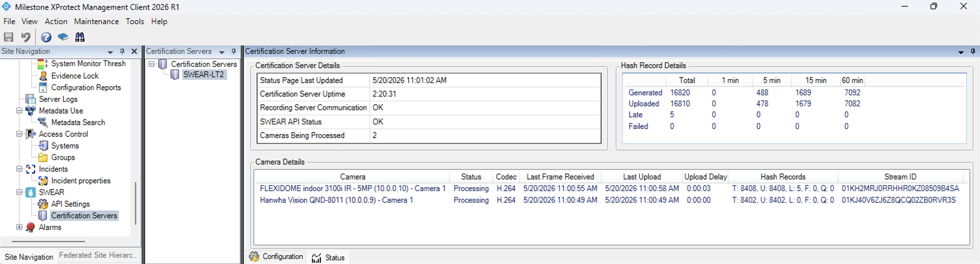Screen dimensions: 980x264
Task: Collapse the Metadata Use tree node
Action: [x=19, y=111]
